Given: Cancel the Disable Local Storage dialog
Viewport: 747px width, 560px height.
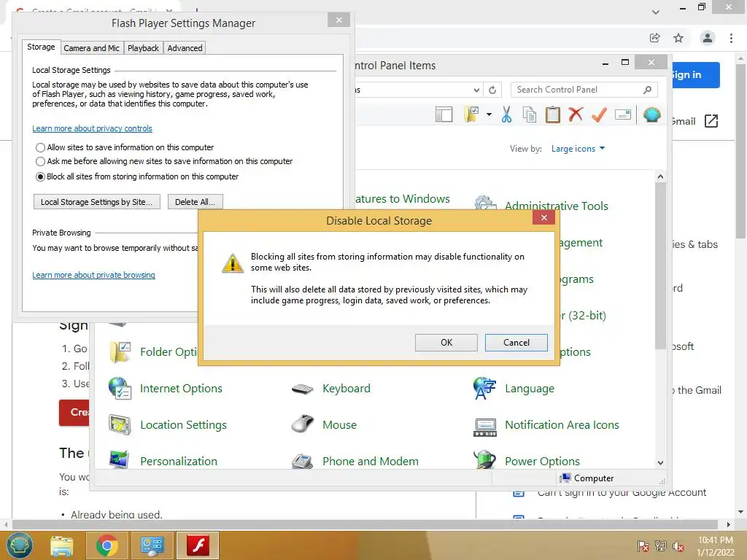Looking at the screenshot, I should [x=516, y=343].
